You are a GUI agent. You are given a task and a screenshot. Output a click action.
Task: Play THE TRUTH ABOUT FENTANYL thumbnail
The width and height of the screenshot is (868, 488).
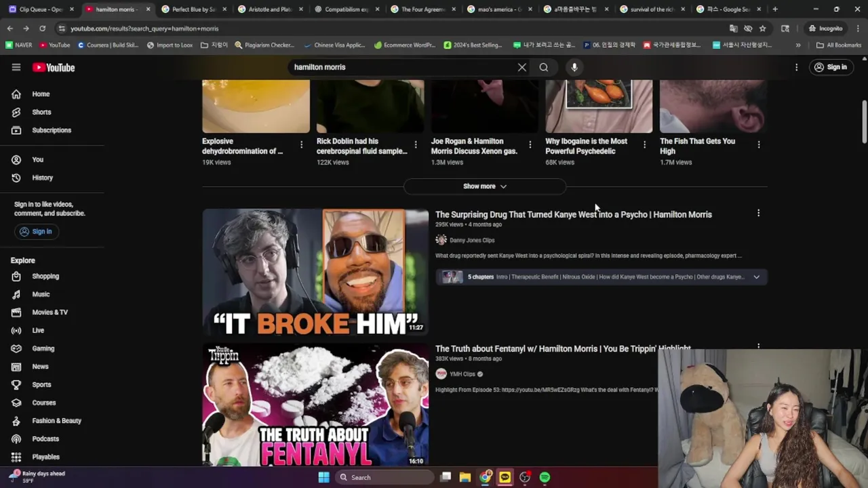click(315, 405)
